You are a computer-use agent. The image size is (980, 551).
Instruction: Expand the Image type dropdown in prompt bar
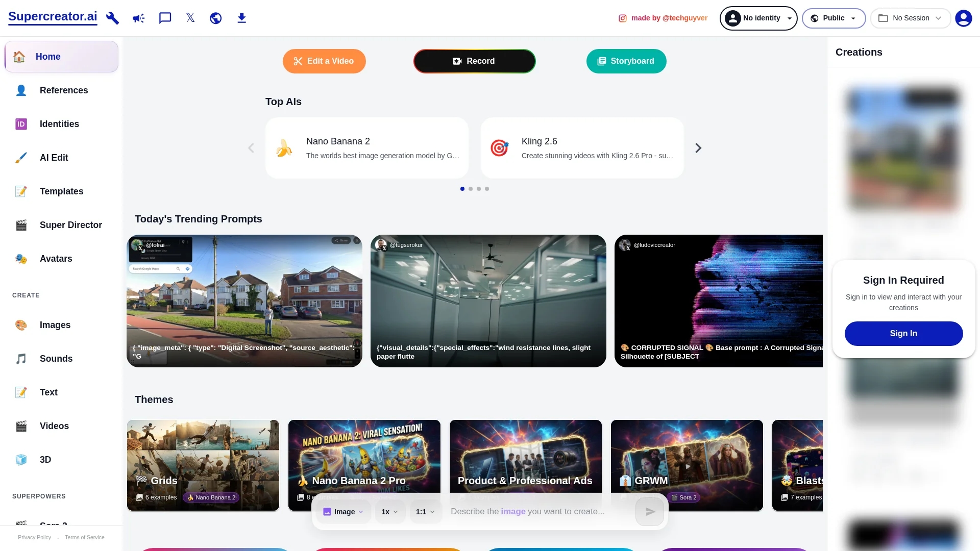[x=344, y=512]
